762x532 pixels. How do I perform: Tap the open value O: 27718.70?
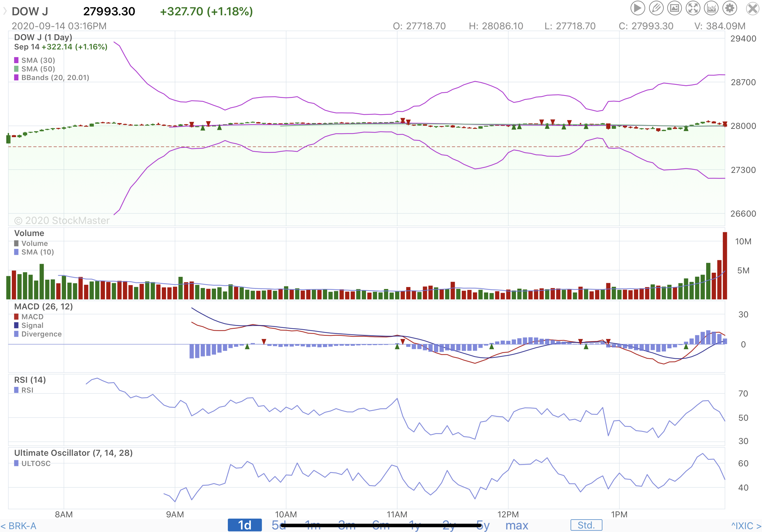[x=419, y=26]
